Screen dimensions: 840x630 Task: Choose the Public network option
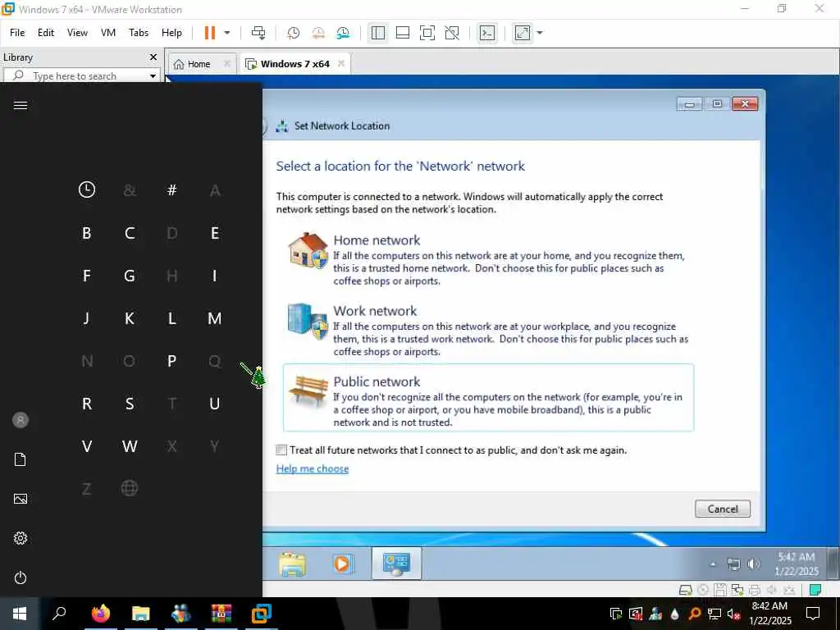pyautogui.click(x=488, y=398)
